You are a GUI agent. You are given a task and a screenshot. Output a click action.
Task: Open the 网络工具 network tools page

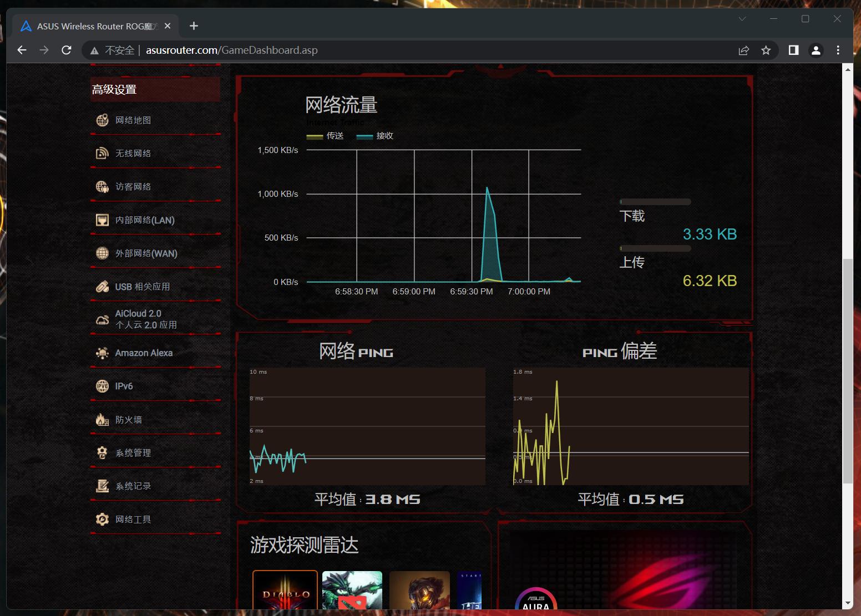[133, 520]
